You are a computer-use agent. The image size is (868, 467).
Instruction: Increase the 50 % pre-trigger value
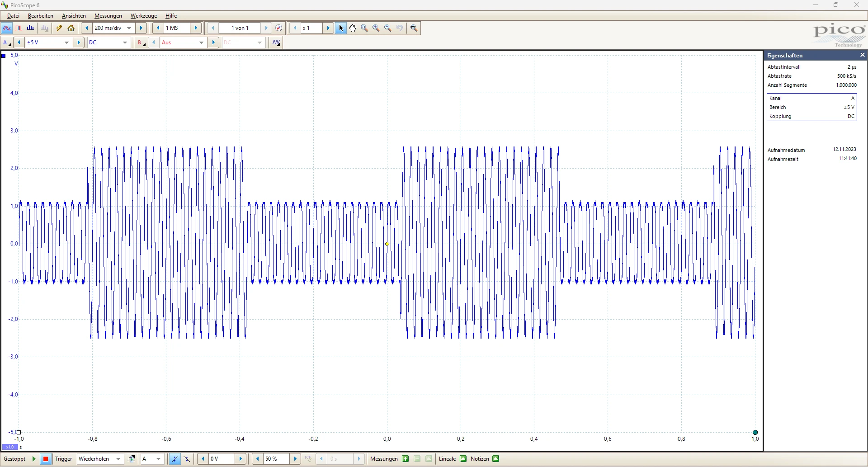[295, 459]
